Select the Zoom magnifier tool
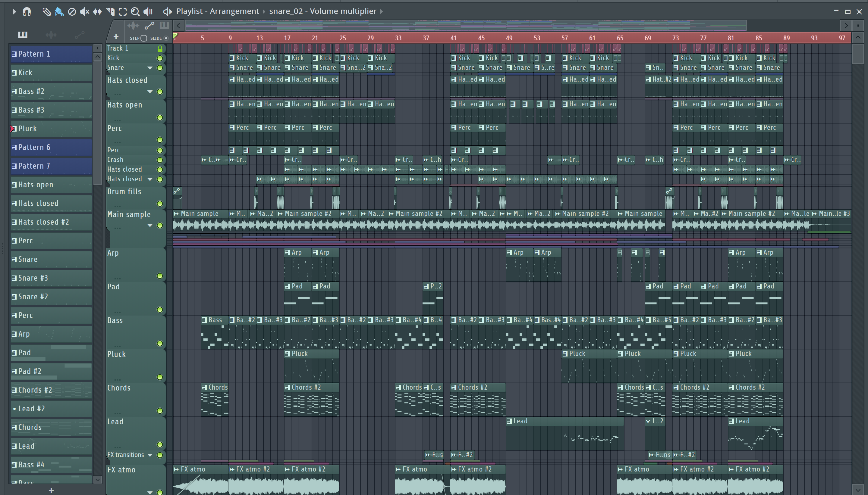This screenshot has height=495, width=868. point(135,11)
